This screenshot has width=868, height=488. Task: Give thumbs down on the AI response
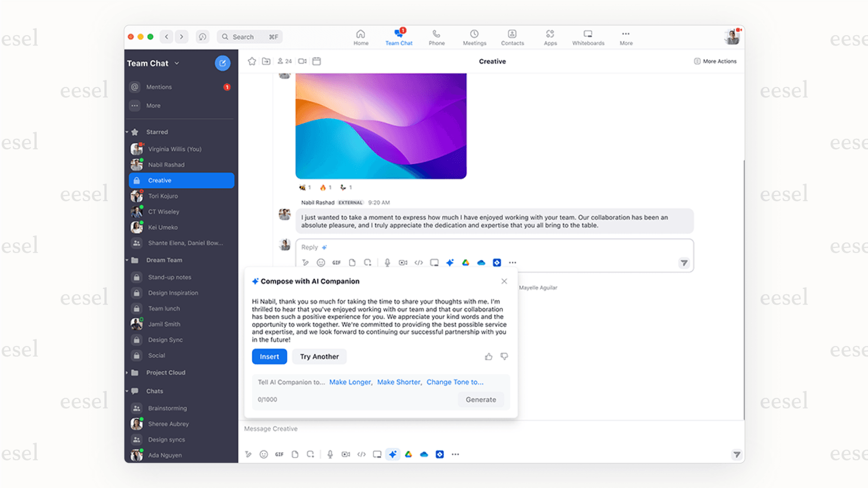[504, 356]
